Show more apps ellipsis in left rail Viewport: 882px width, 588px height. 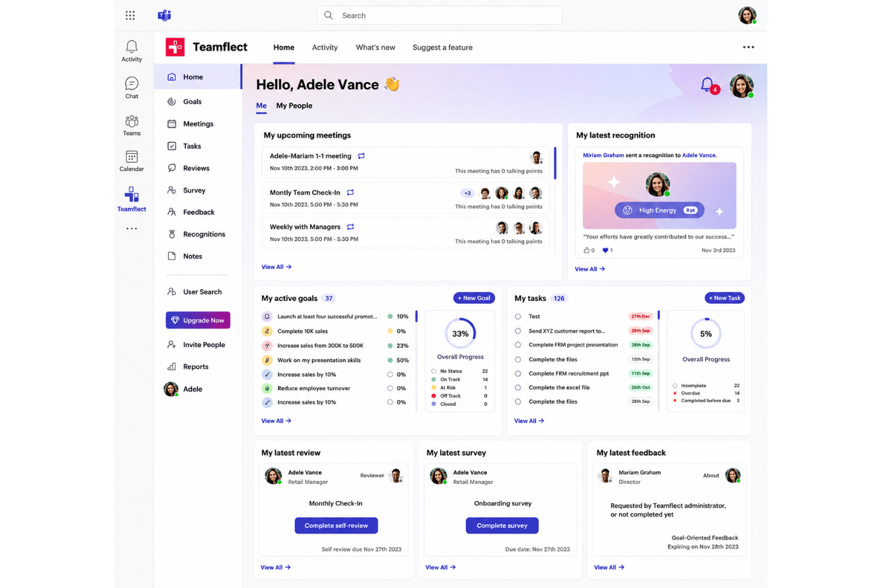pyautogui.click(x=132, y=229)
